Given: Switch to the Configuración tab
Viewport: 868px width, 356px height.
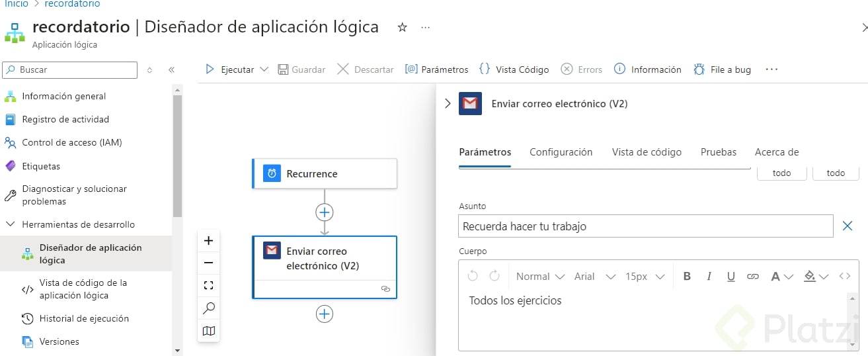Looking at the screenshot, I should [561, 152].
